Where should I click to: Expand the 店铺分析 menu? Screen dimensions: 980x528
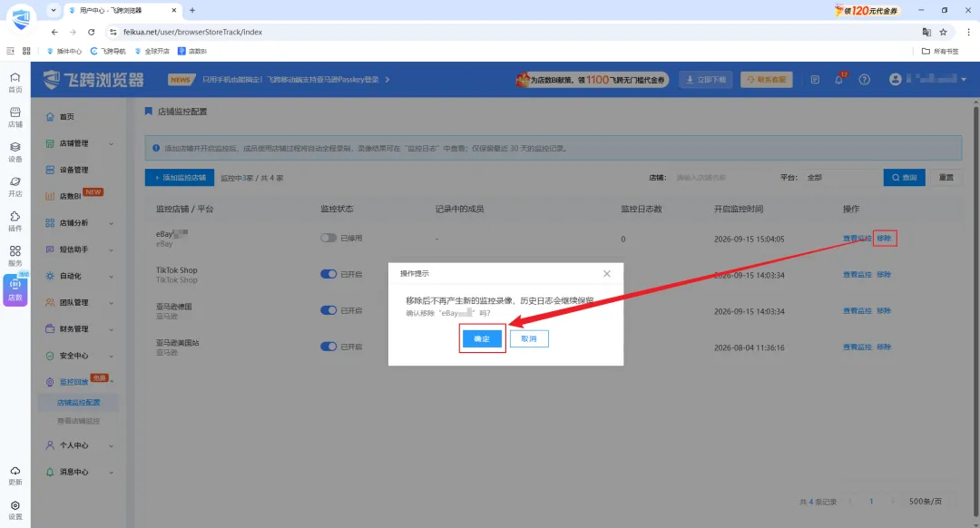pyautogui.click(x=79, y=223)
